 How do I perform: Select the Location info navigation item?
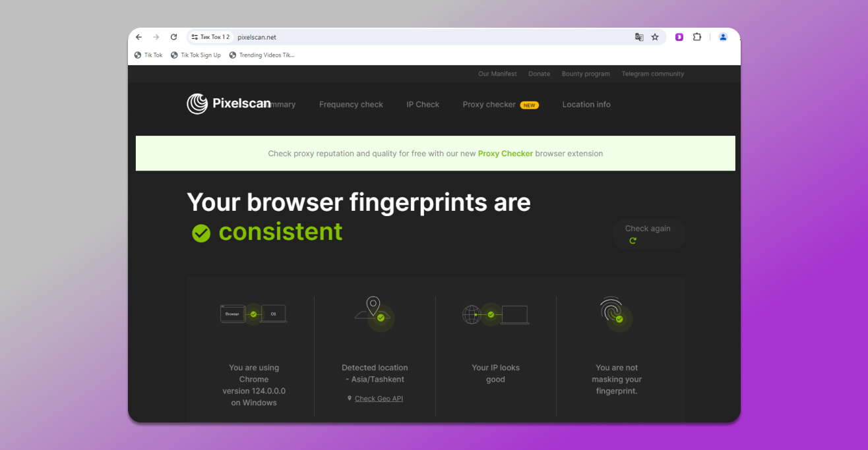pos(586,104)
